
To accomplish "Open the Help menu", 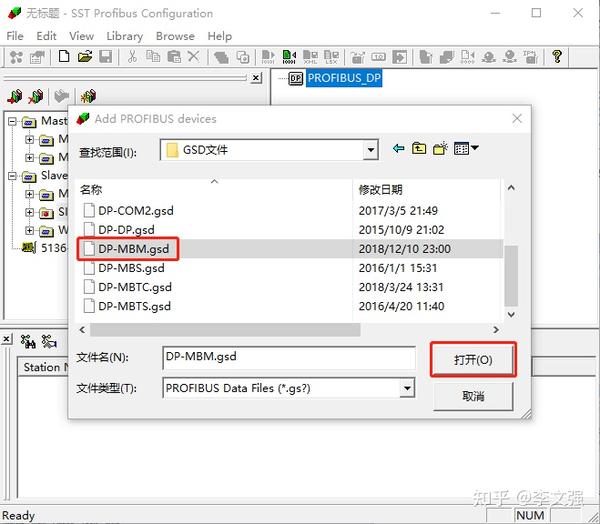I will [x=220, y=36].
